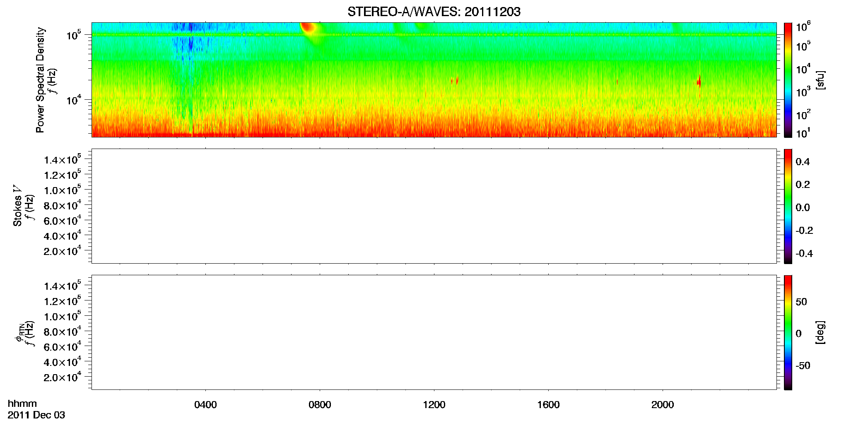The width and height of the screenshot is (868, 447).
Task: Click the 10^6 label on sfu color bar
Action: 803,27
